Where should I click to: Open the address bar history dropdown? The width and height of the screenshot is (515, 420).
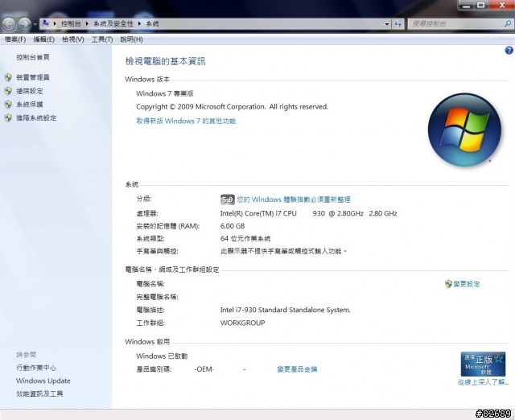click(x=387, y=24)
